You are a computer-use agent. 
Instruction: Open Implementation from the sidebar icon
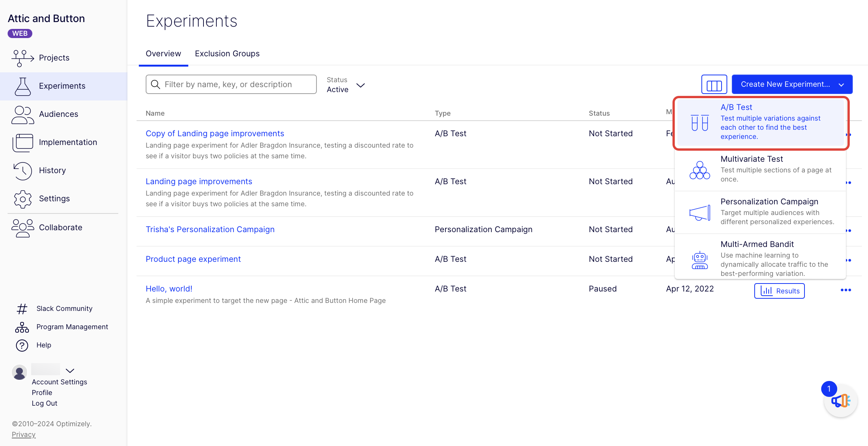[22, 142]
